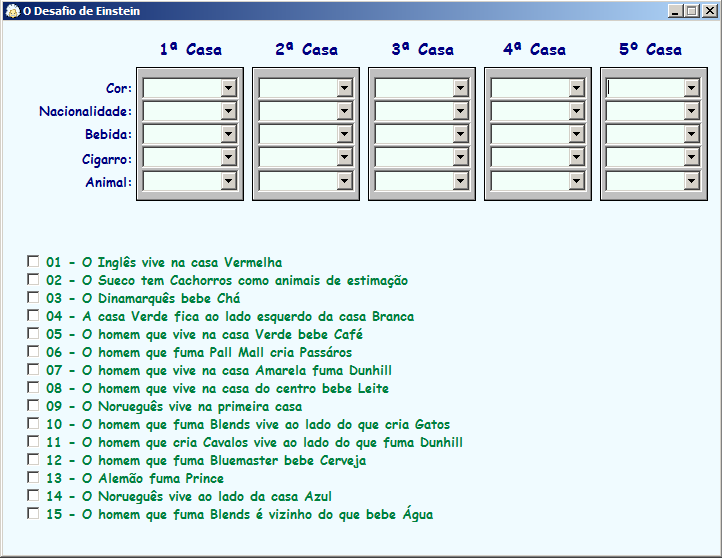Tick checkbox for clue 04 casa Verde
Screen dimensions: 722x558
click(x=33, y=316)
